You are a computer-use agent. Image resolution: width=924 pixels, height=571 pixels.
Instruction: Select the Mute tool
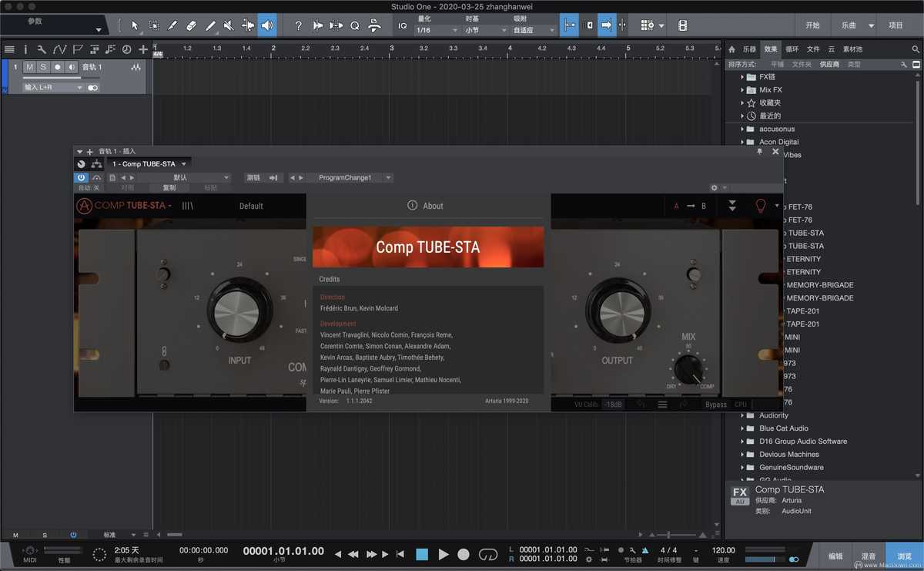229,25
